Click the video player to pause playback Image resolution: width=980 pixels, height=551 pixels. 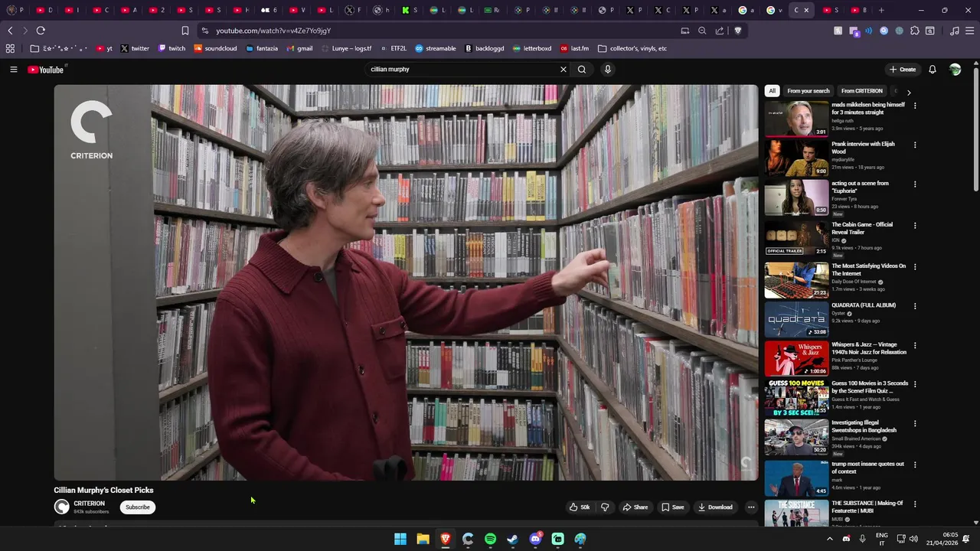[x=406, y=282]
